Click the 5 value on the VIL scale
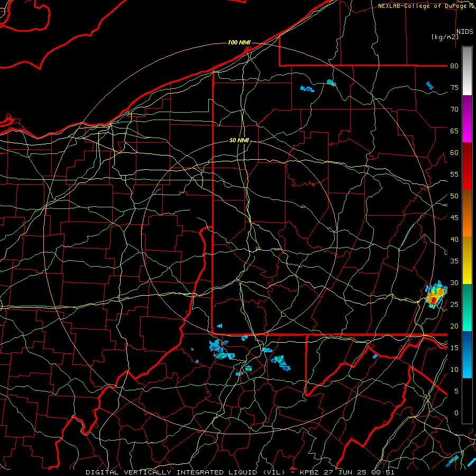Viewport: 476px width, 476px height. point(456,391)
